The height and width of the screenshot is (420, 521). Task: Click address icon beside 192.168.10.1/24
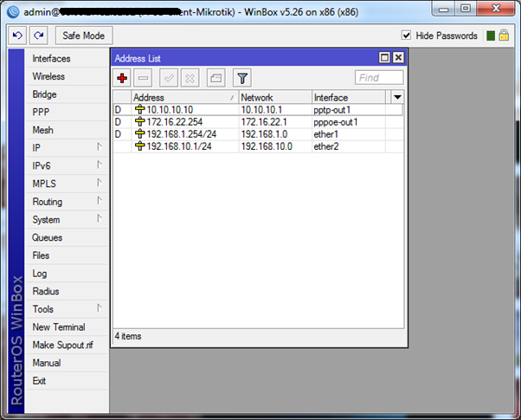[x=140, y=146]
